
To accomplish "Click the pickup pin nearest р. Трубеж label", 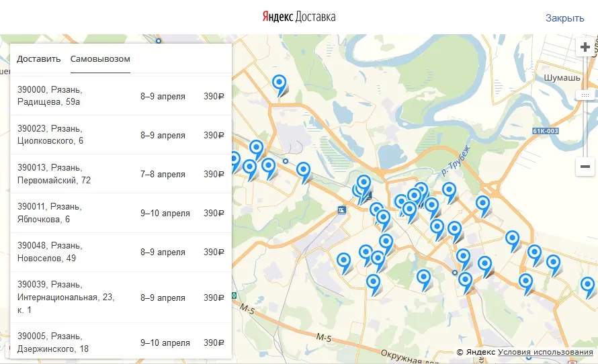I will (449, 191).
